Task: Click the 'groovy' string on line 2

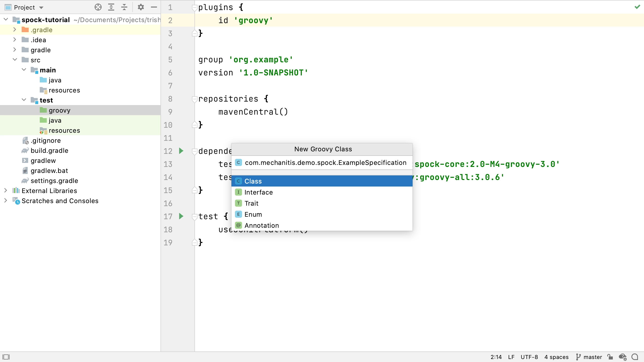Action: 253,20
